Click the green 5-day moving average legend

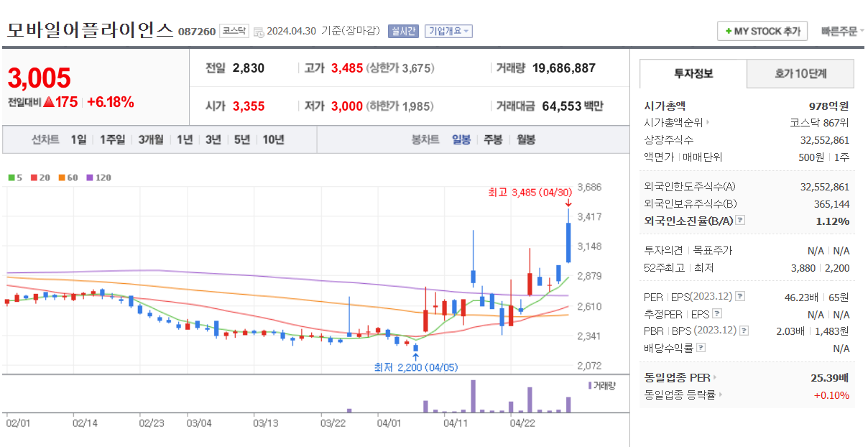(x=15, y=178)
